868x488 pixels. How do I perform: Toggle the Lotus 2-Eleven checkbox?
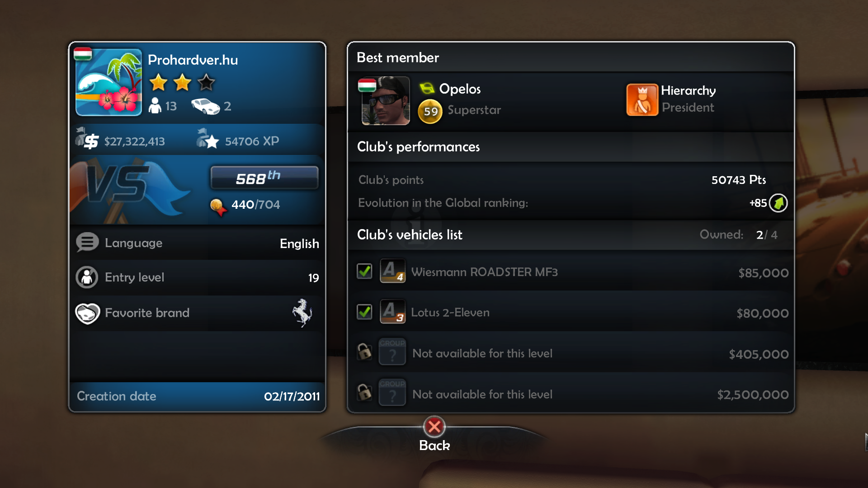click(364, 312)
